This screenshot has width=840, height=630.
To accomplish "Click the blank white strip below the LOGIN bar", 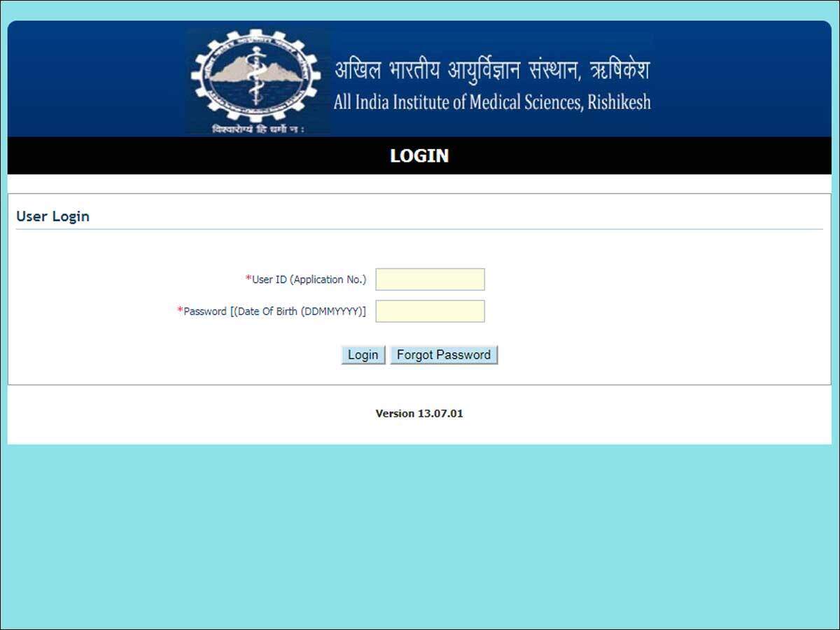I will click(419, 183).
